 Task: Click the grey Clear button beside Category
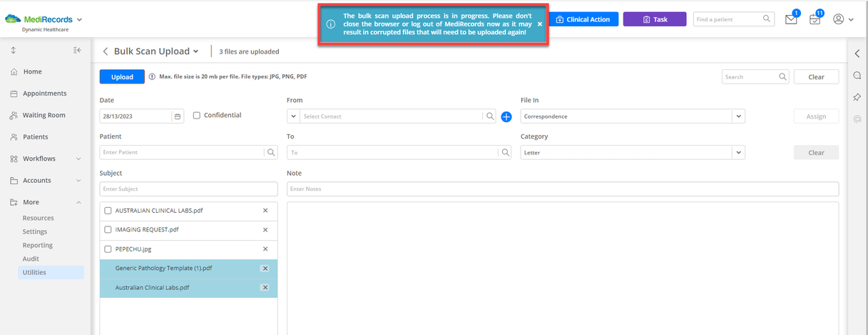(816, 152)
